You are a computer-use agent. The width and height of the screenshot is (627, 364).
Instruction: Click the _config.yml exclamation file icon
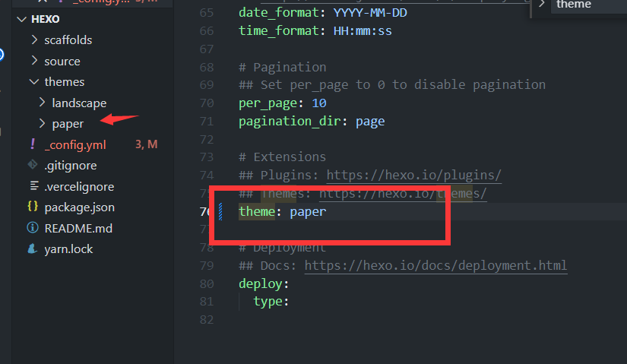point(33,144)
